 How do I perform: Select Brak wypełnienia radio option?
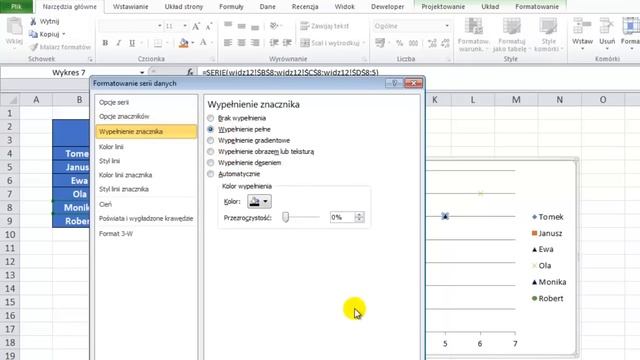tap(211, 118)
